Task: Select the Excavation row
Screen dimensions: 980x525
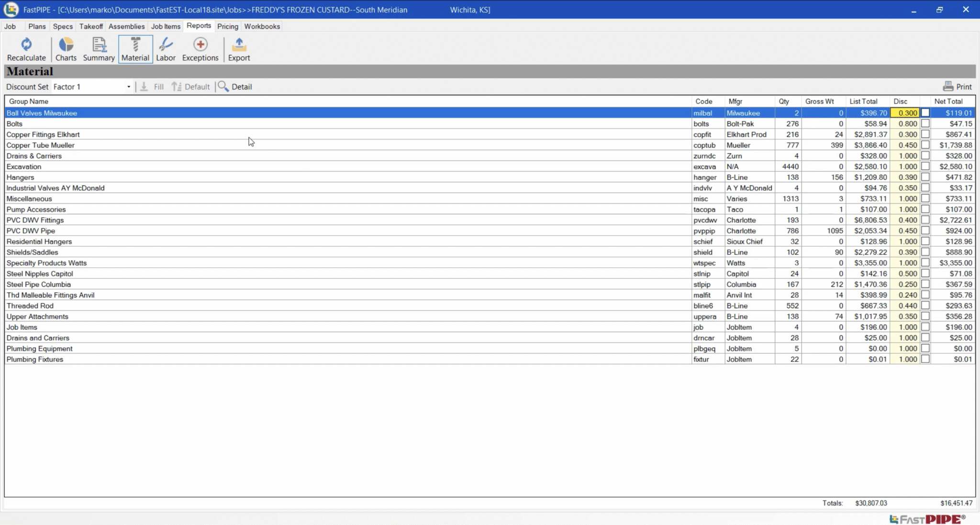Action: coord(490,166)
